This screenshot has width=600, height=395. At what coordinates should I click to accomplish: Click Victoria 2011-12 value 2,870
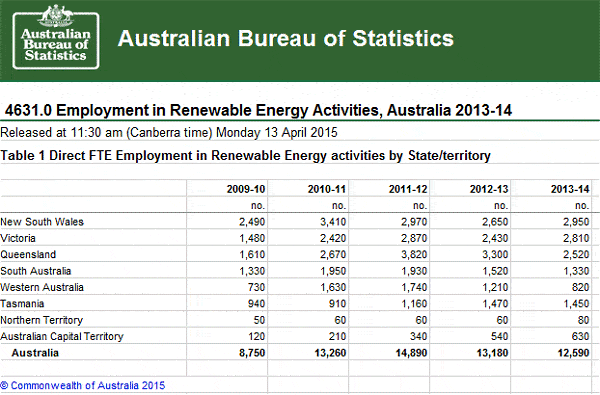pyautogui.click(x=414, y=238)
